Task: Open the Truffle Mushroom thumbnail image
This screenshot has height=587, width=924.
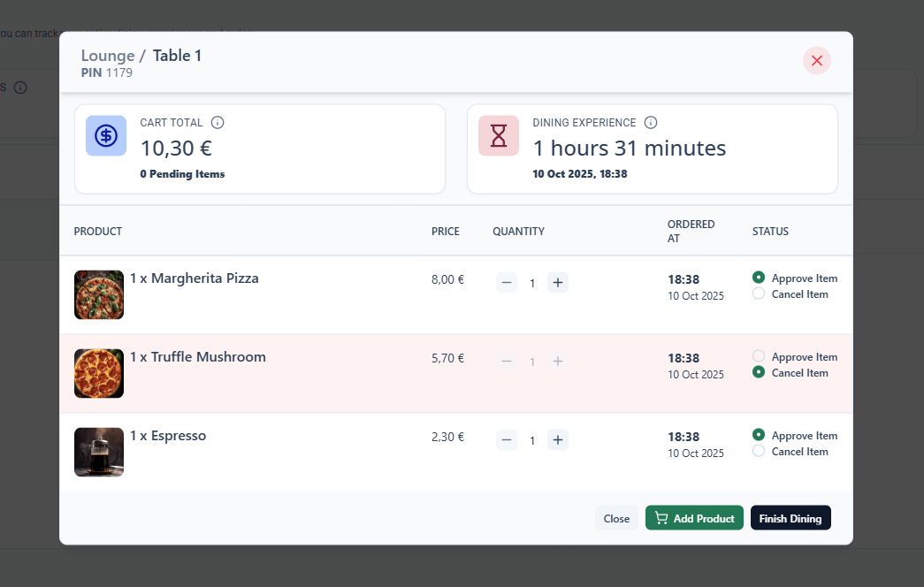Action: 99,373
